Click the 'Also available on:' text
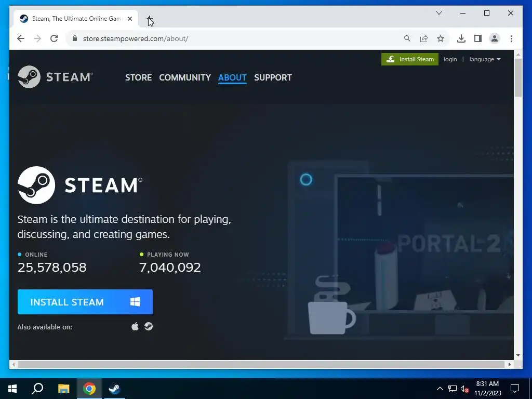This screenshot has width=532, height=399. point(45,327)
